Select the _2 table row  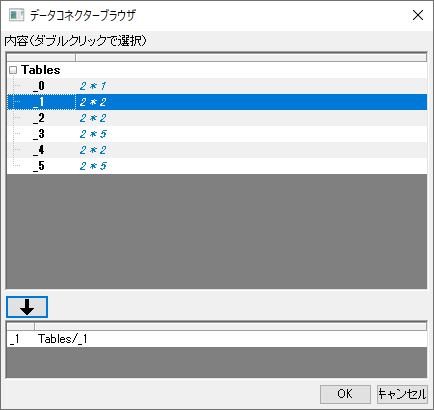(x=217, y=118)
